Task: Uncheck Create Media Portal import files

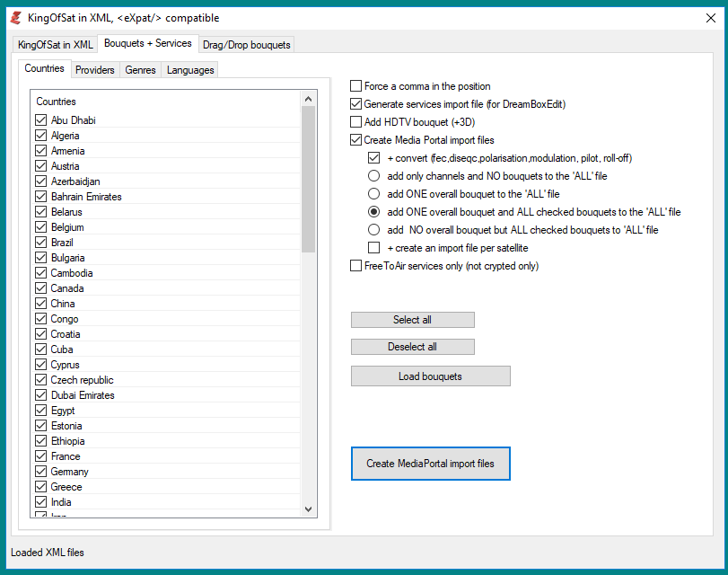Action: [x=355, y=140]
